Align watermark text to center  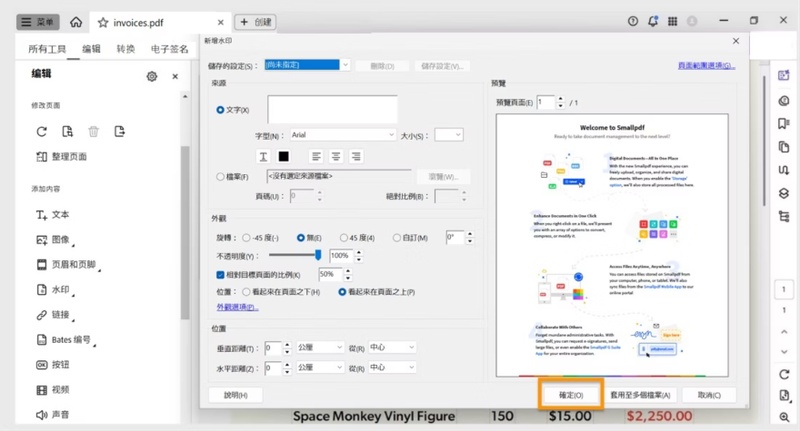336,157
